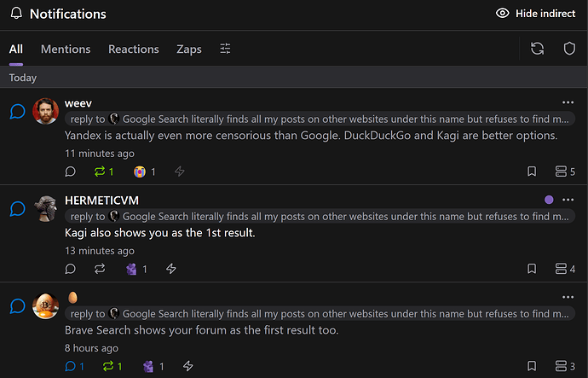Click the purple unread dot on HERMETICVM's post
The image size is (588, 378).
549,200
